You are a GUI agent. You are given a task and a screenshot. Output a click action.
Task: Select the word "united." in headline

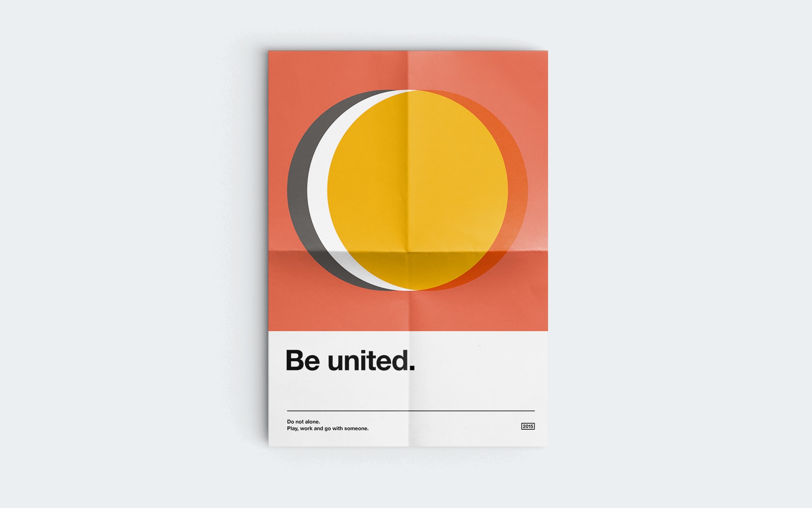(371, 360)
